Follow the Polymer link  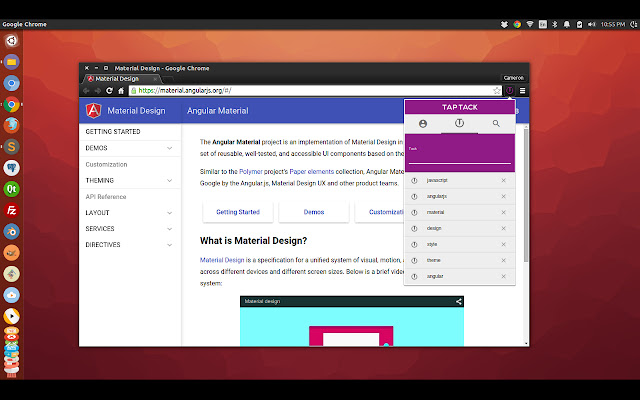pos(251,171)
